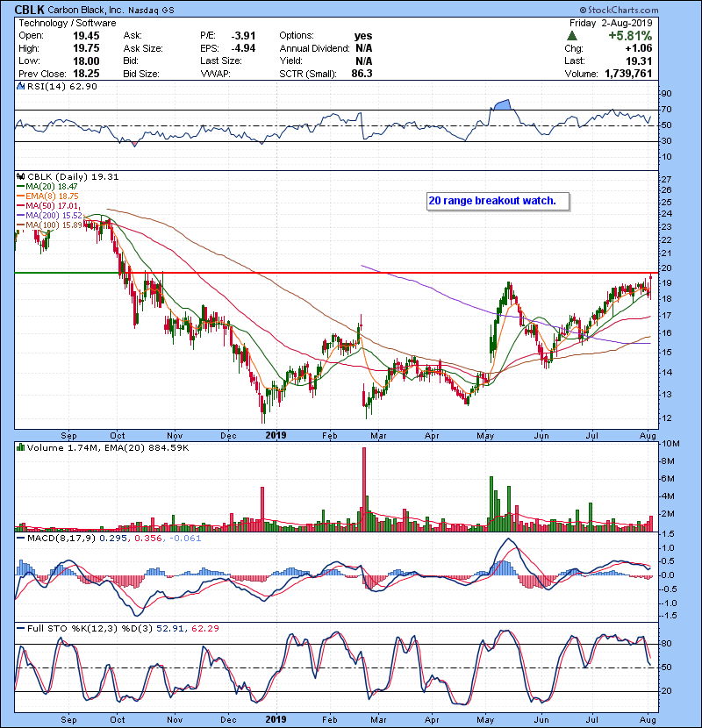The height and width of the screenshot is (728, 702).
Task: Click the Volume value 1,739,761
Action: [628, 74]
